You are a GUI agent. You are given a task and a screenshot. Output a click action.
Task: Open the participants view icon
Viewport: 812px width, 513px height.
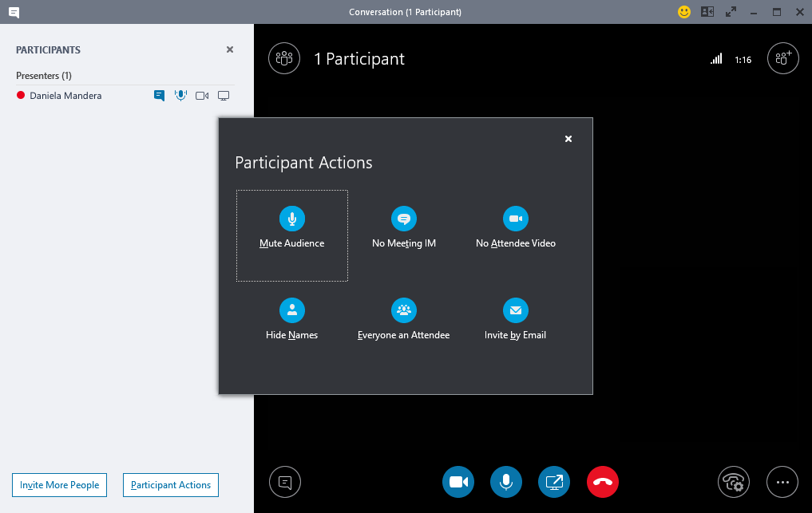(x=283, y=58)
